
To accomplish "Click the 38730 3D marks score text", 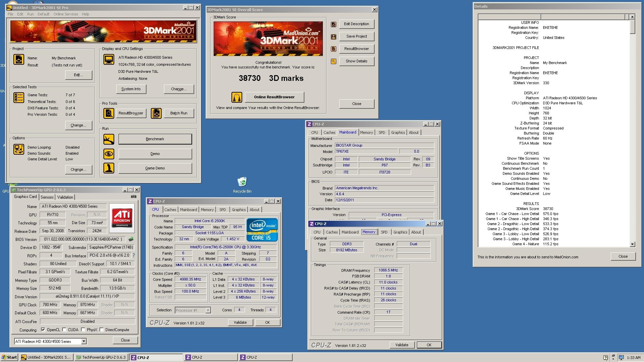I will (271, 79).
